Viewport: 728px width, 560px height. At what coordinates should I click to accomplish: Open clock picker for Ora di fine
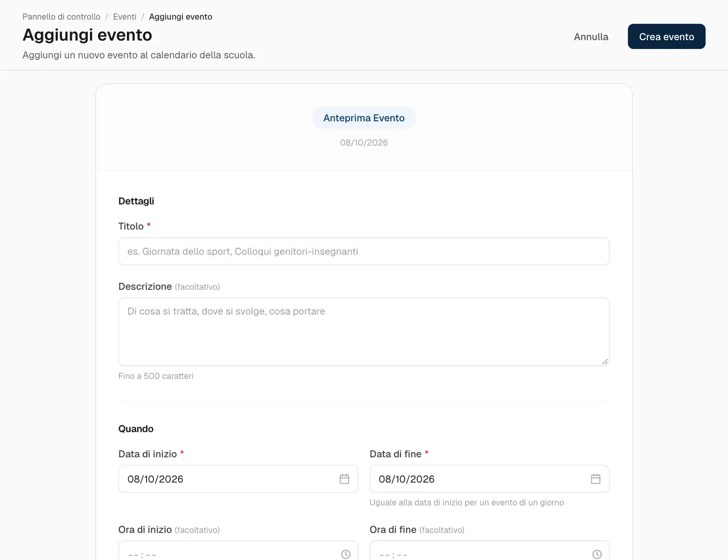(x=597, y=554)
